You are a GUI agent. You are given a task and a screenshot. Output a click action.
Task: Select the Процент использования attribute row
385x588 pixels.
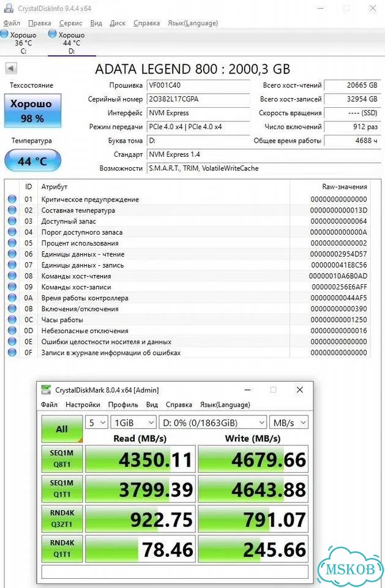(187, 243)
